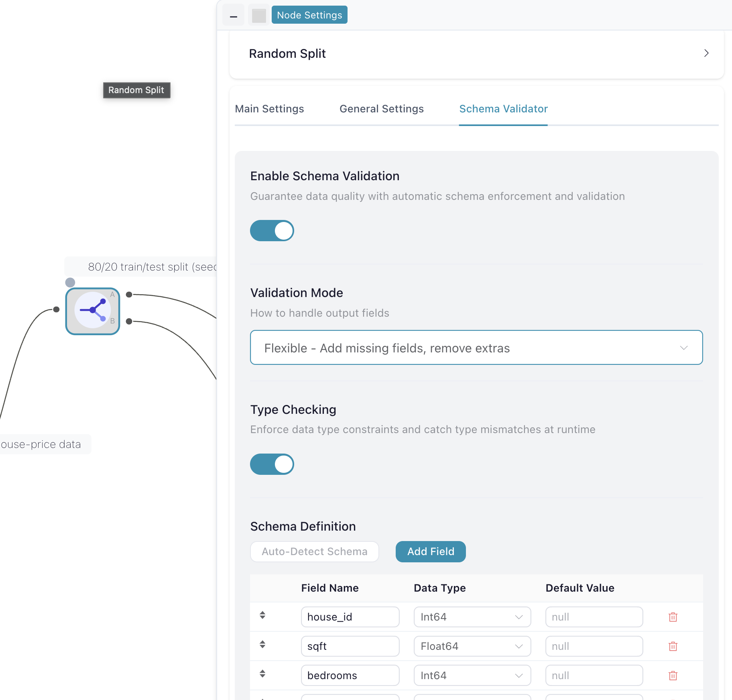Click output port B of Random Split node

click(129, 322)
